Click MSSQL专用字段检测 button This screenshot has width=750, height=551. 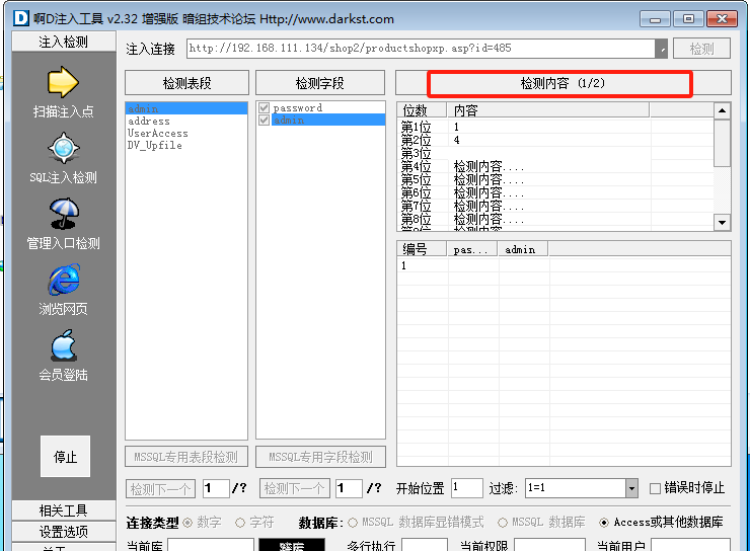coord(320,457)
